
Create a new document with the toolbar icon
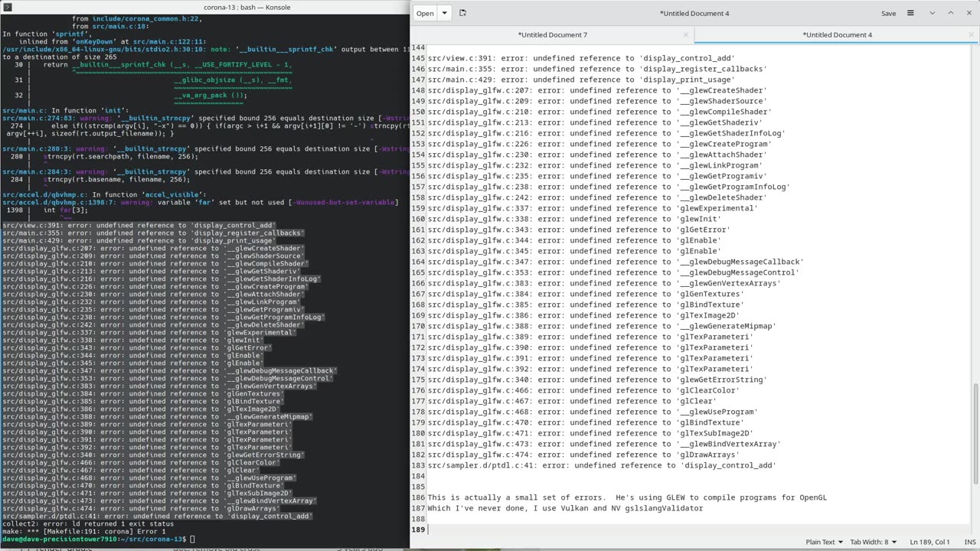(x=462, y=13)
